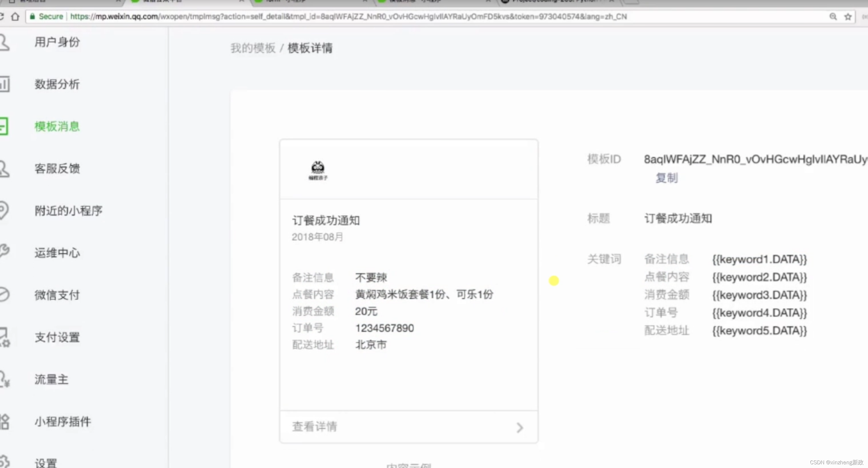Click the 流量主 sidebar icon
The width and height of the screenshot is (868, 468).
(x=4, y=380)
